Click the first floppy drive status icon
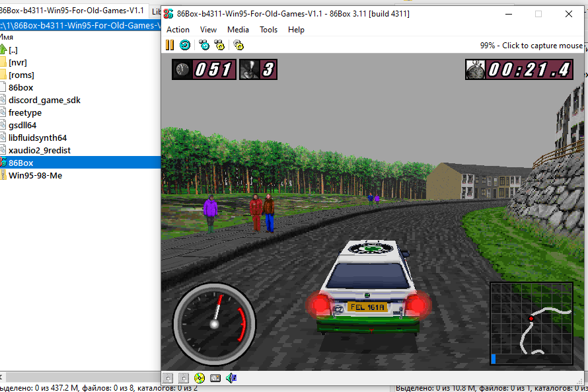The image size is (588, 392). pos(168,377)
